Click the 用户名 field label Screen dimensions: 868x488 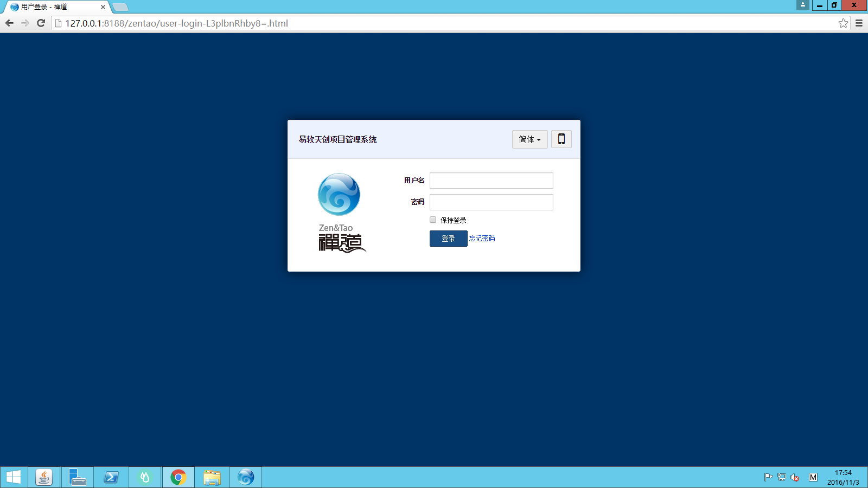(x=414, y=181)
